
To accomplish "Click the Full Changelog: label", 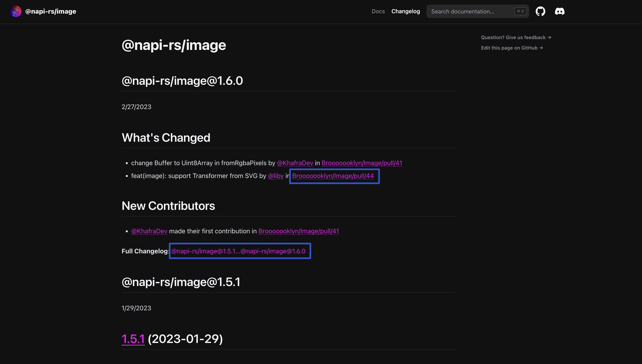I will [x=145, y=251].
